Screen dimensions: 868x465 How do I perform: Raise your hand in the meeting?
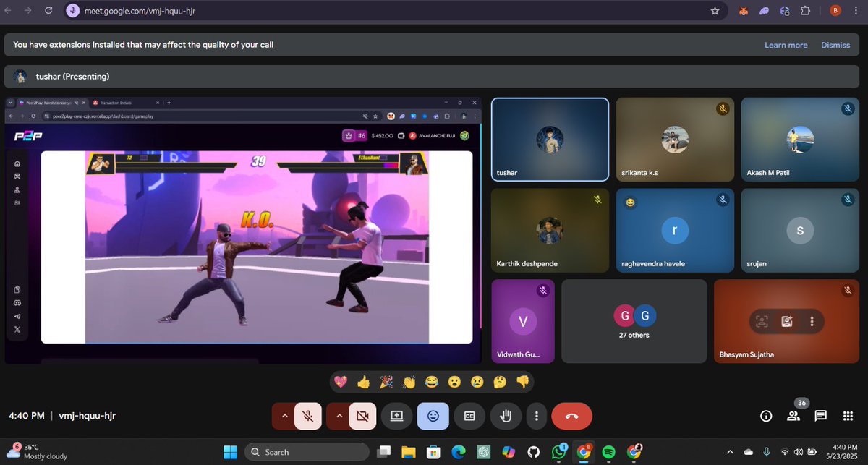506,416
